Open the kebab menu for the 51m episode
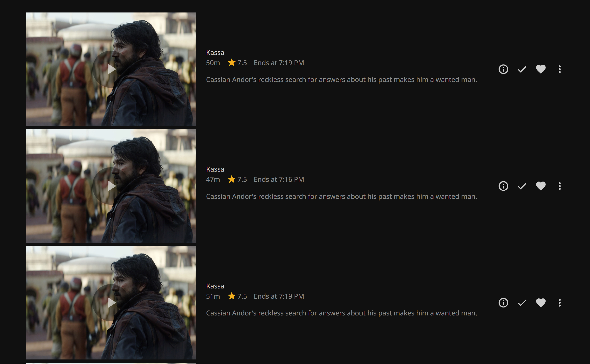Screen dimensions: 590x364 (x=559, y=303)
